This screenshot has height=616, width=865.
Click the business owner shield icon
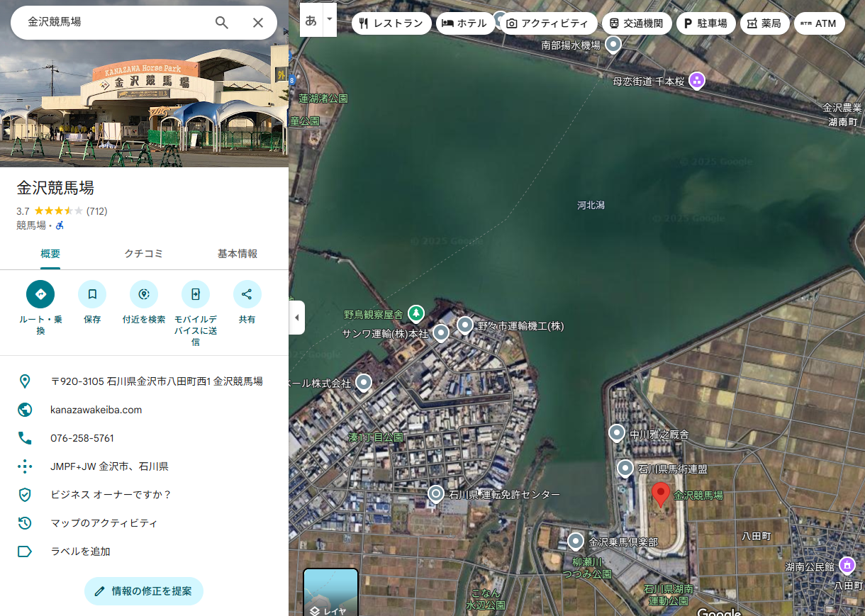[x=25, y=495]
